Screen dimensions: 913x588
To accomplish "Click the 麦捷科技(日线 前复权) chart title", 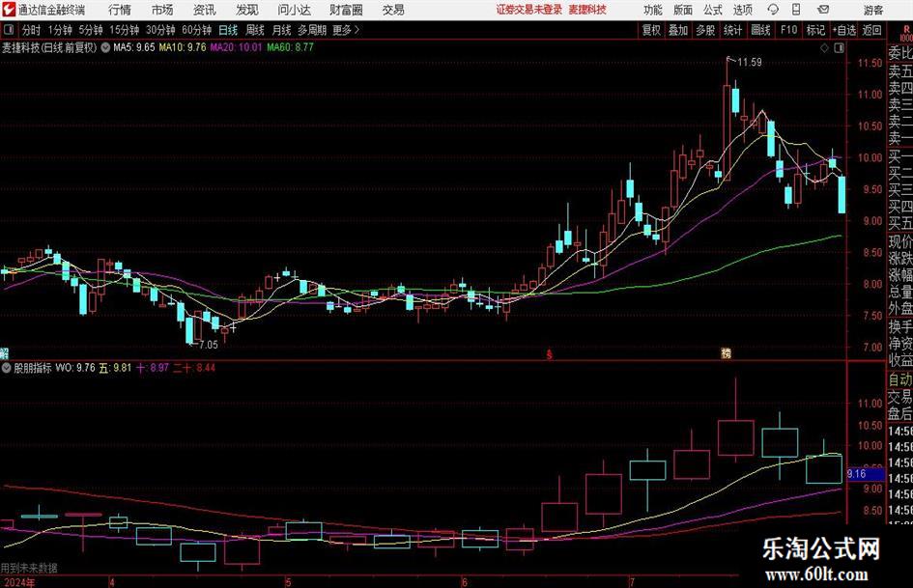I will point(49,47).
